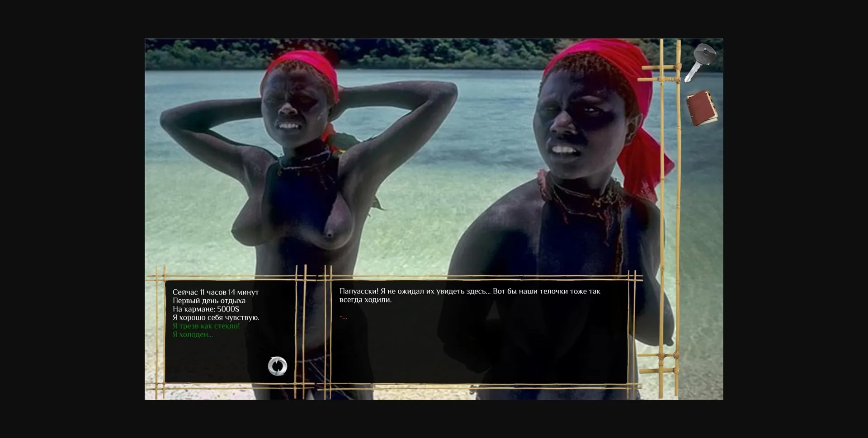Click the silver key icon

[x=700, y=62]
